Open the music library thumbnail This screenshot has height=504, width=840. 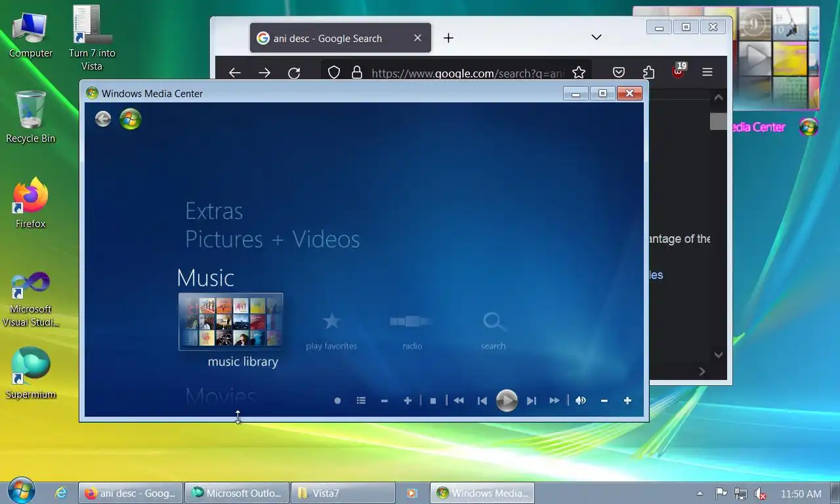click(x=231, y=322)
